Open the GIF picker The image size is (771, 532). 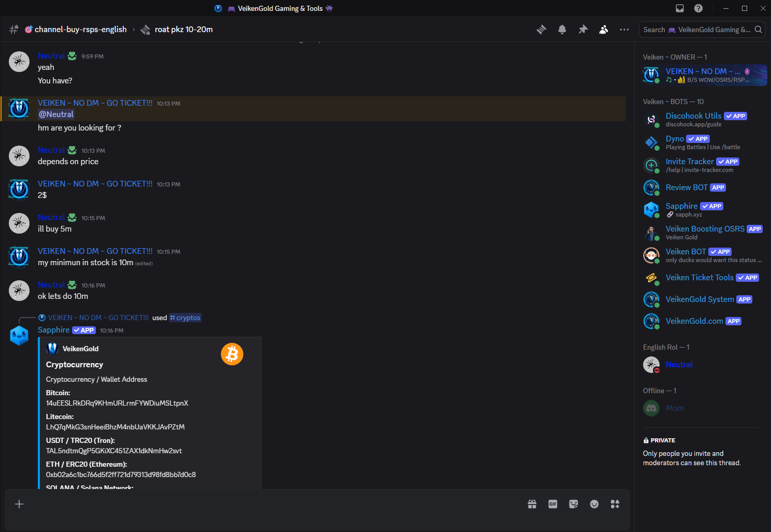(553, 504)
